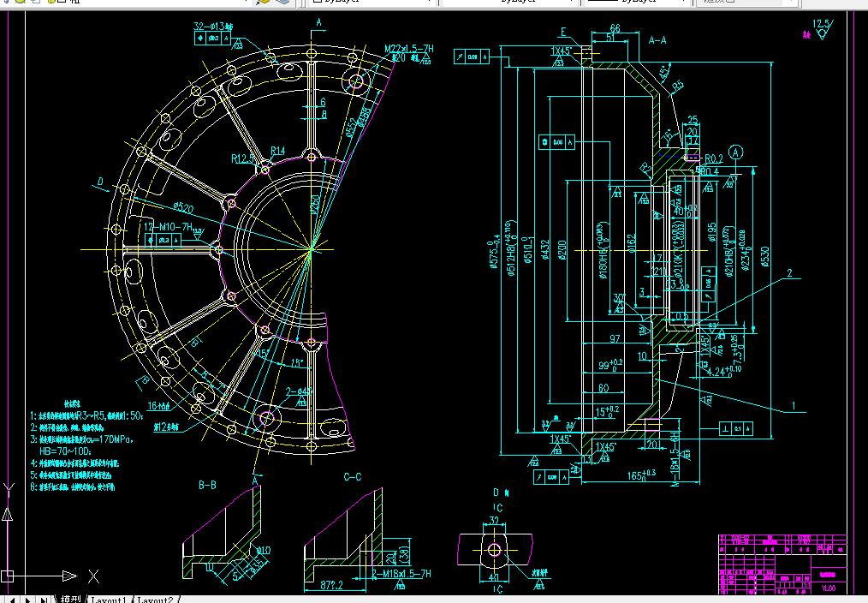Click the 12.5 surface roughness symbol
868x603 pixels.
coord(822,29)
